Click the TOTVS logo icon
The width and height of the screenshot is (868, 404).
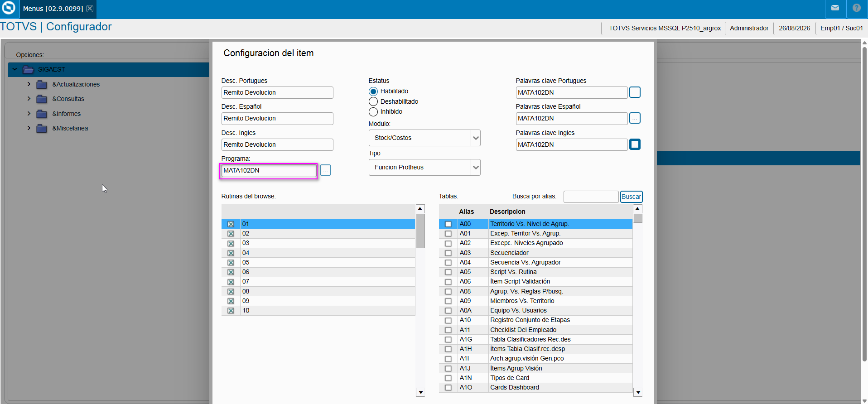coord(9,8)
